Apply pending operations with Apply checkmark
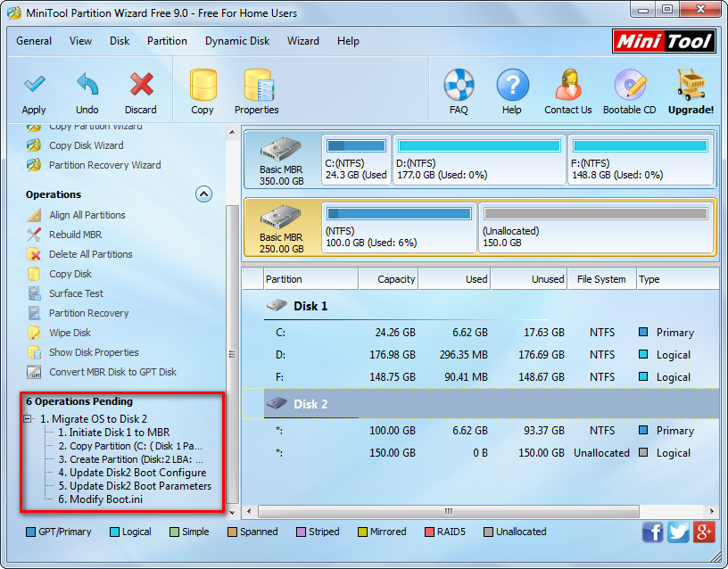 tap(34, 94)
